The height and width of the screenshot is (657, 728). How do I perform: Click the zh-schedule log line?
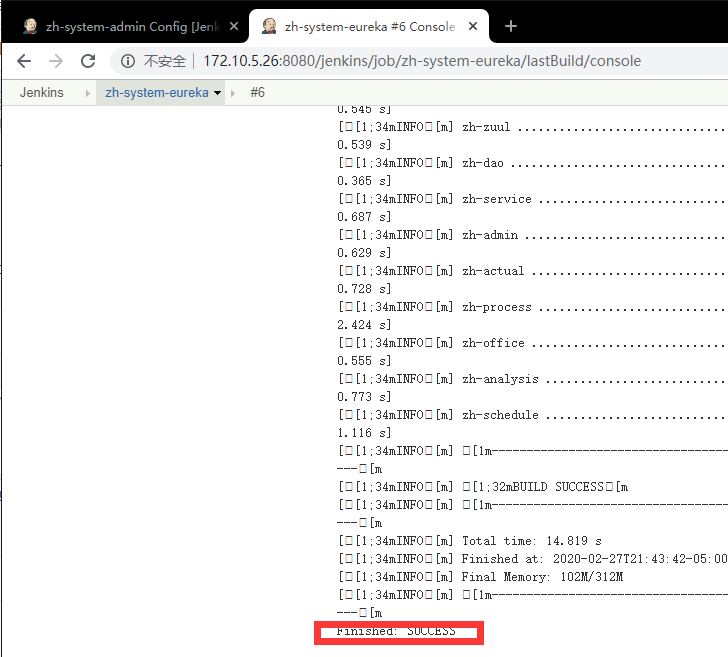[533, 415]
